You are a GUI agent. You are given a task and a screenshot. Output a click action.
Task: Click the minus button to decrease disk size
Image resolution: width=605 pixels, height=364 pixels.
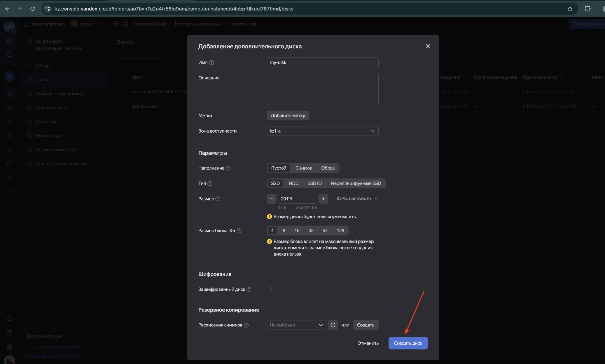[271, 199]
